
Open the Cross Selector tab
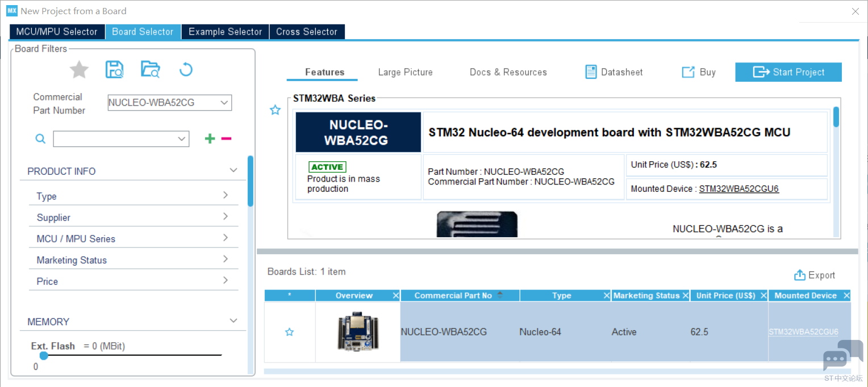click(x=307, y=32)
